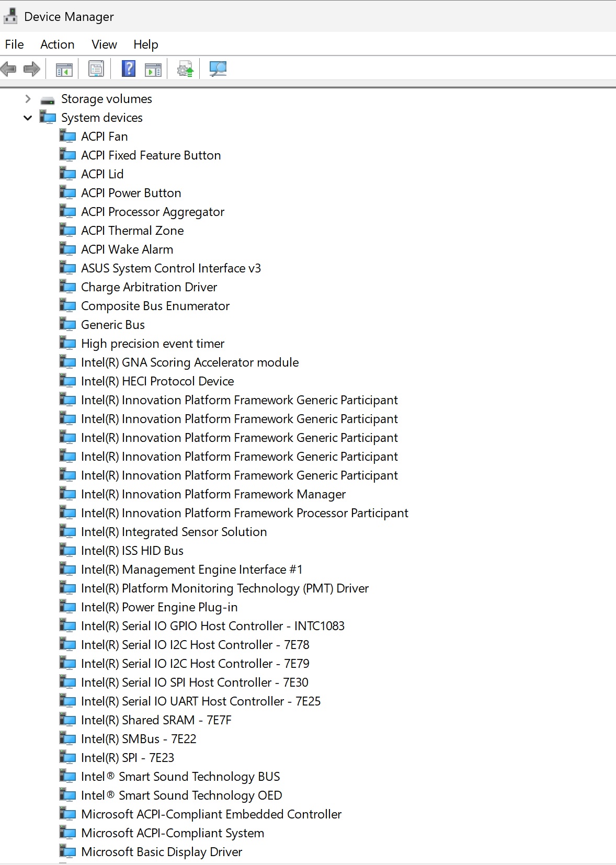Screen dimensions: 616x865
Task: Click icon next to Charge Arbitration Driver
Action: [67, 287]
